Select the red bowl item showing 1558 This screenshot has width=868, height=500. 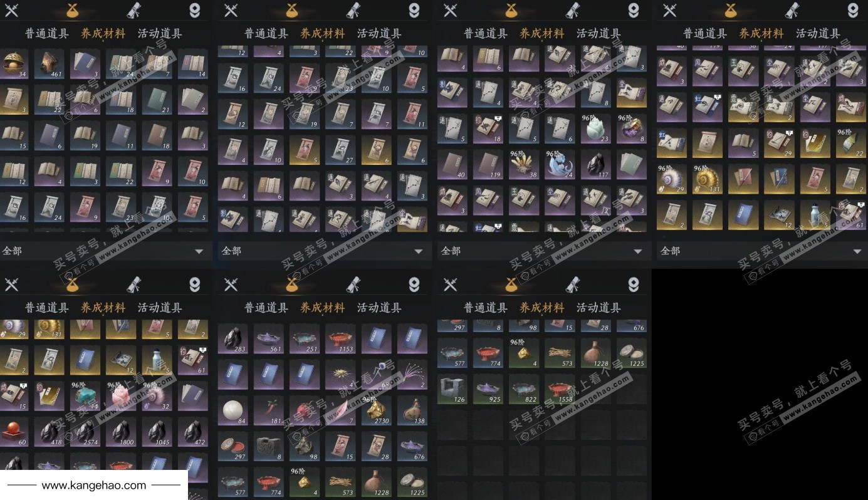560,389
